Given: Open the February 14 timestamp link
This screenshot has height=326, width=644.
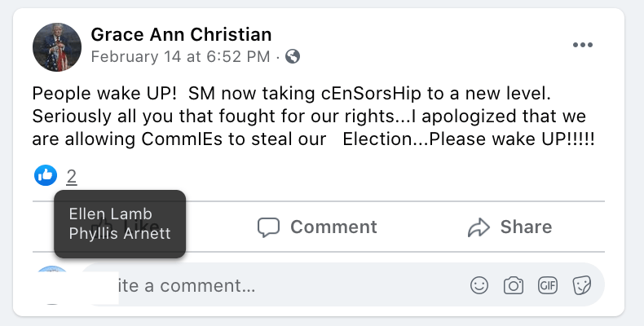Looking at the screenshot, I should (x=180, y=57).
